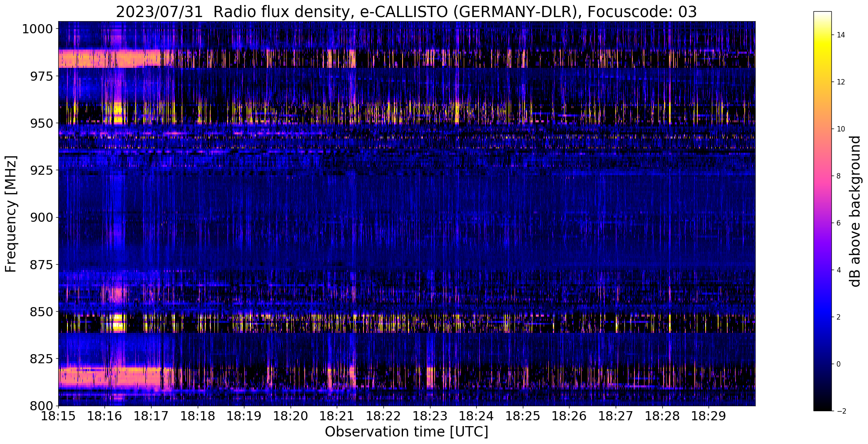Click the colorbar tick label 0

coord(839,364)
